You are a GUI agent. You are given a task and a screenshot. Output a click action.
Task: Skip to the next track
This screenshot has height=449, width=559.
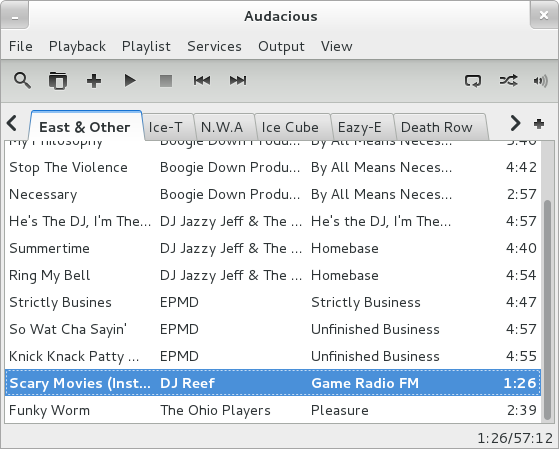point(238,81)
